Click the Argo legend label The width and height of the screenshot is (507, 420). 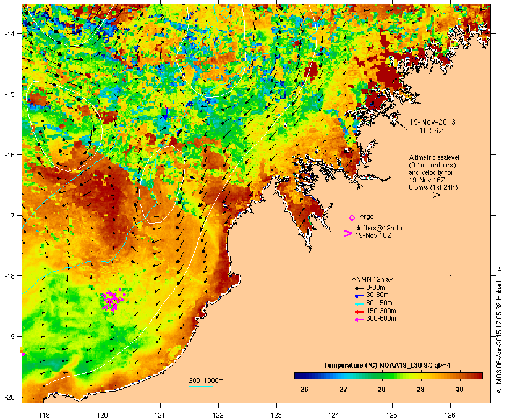367,216
